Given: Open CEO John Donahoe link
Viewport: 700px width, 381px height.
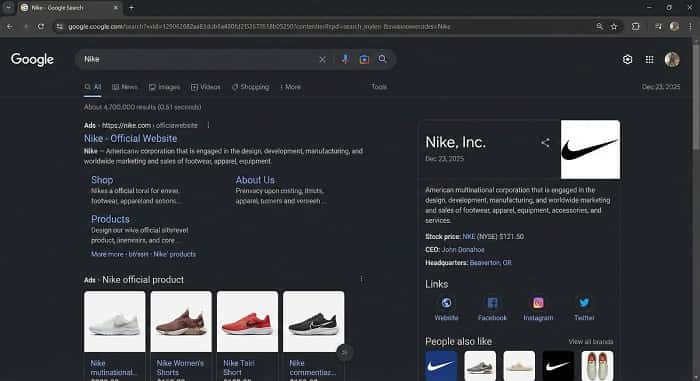Looking at the screenshot, I should click(463, 250).
